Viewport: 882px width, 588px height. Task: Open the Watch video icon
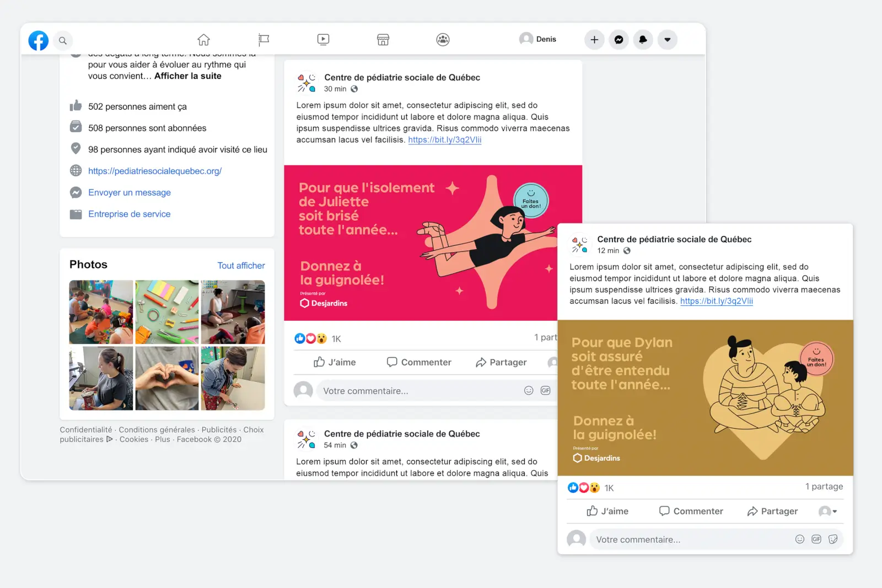[x=323, y=40]
